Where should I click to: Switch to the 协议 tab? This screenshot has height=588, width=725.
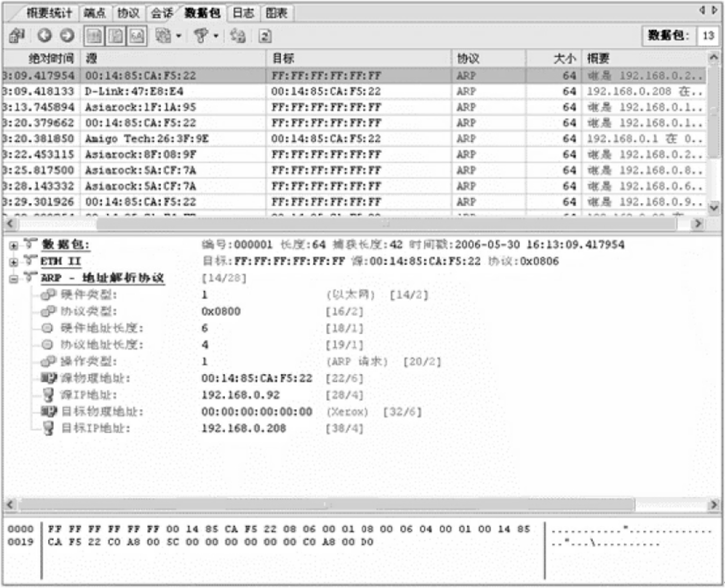click(x=128, y=13)
